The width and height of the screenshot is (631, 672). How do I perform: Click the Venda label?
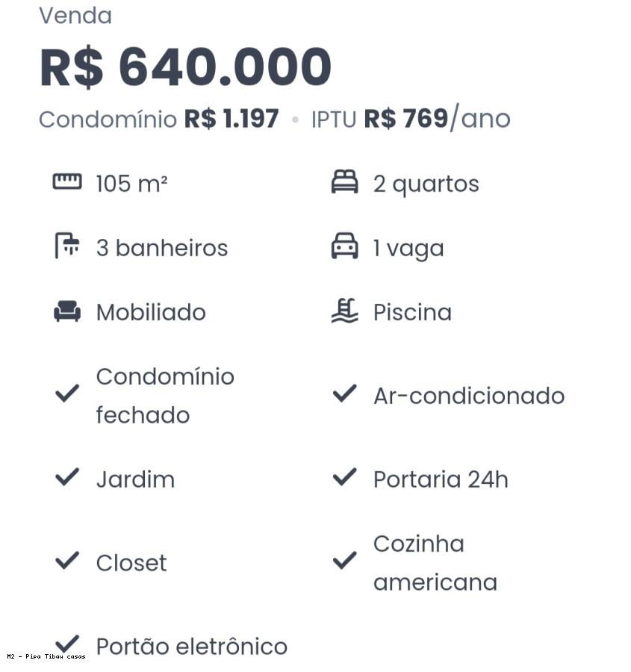coord(75,16)
